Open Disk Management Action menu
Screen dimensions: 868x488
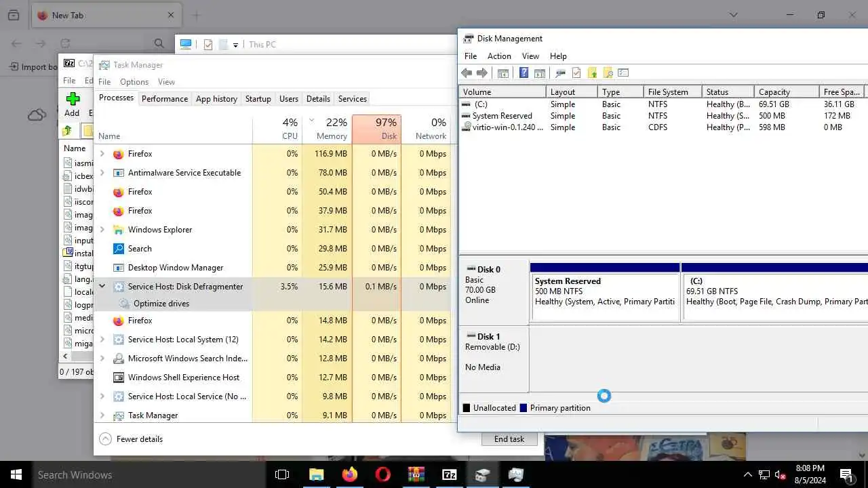point(499,56)
